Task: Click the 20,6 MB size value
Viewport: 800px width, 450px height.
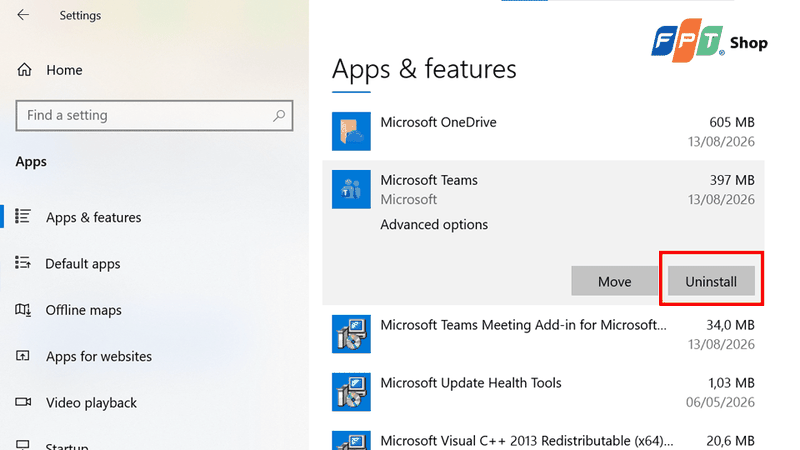Action: click(730, 441)
